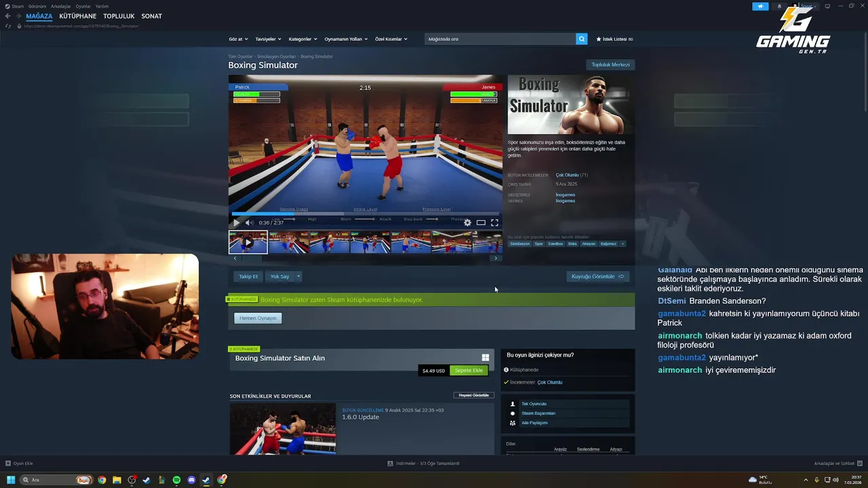Viewport: 868px width, 488px height.
Task: Open the Inogames developer link
Action: [566, 195]
